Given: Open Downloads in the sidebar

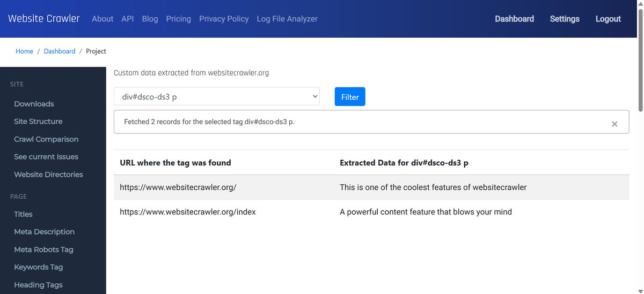Looking at the screenshot, I should [34, 104].
